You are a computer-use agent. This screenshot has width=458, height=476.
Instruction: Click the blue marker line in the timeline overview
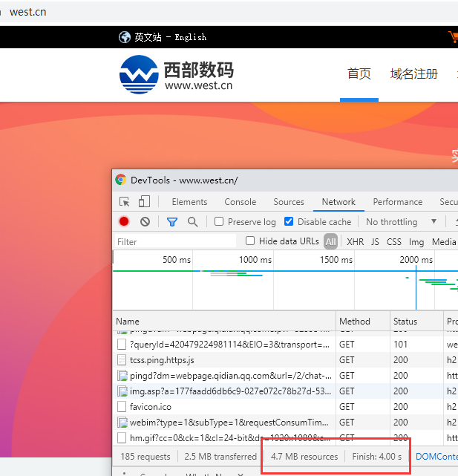[x=416, y=288]
